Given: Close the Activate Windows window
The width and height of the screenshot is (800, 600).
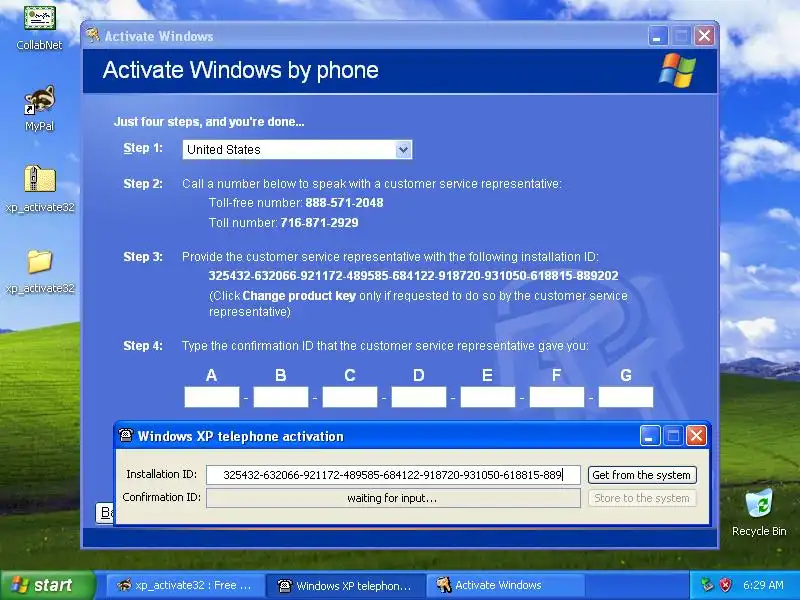Looking at the screenshot, I should pyautogui.click(x=705, y=36).
